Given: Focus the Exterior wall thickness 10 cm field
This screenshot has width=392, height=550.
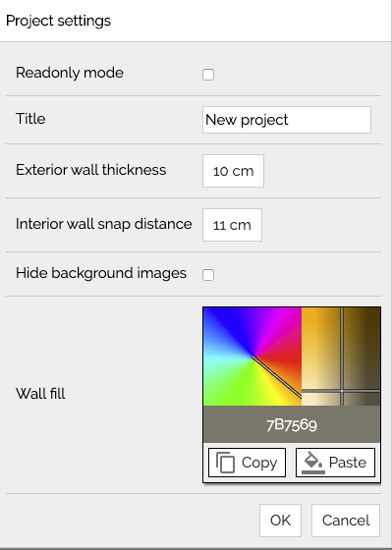Looking at the screenshot, I should 233,171.
